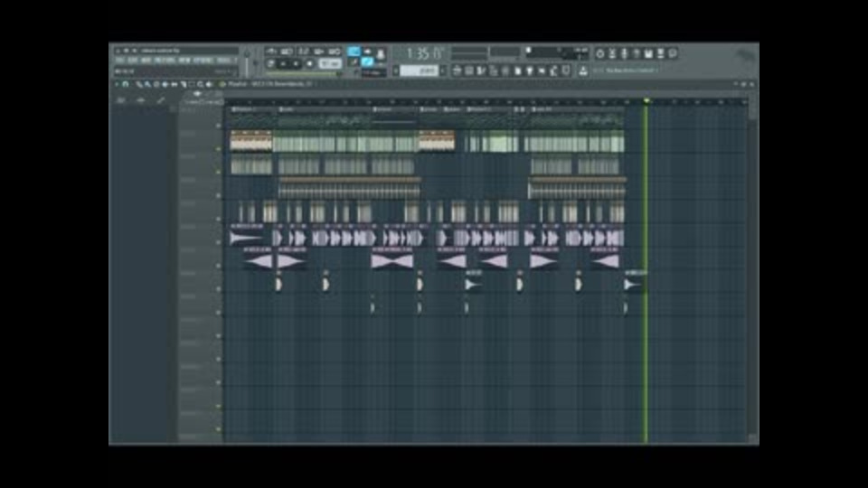
Task: Open the TOOLS menu
Action: pos(223,60)
